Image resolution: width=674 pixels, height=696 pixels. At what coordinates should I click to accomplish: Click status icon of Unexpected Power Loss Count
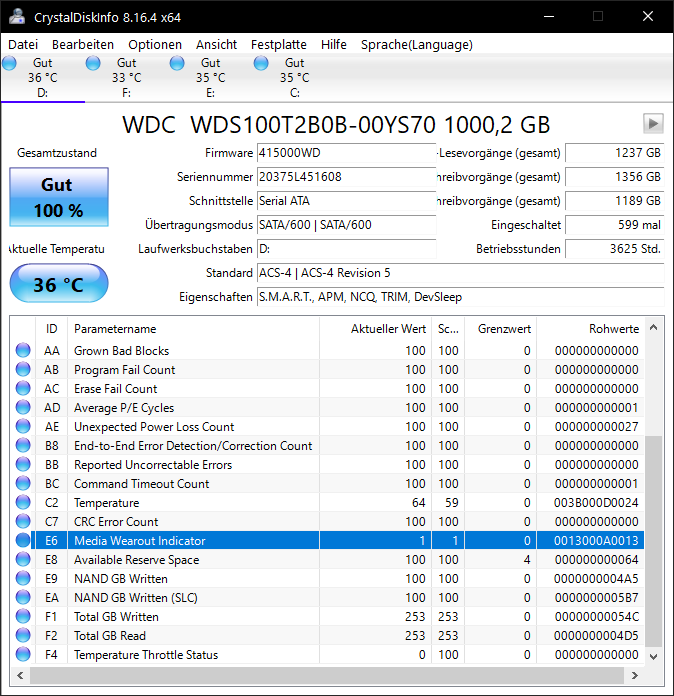pos(23,426)
